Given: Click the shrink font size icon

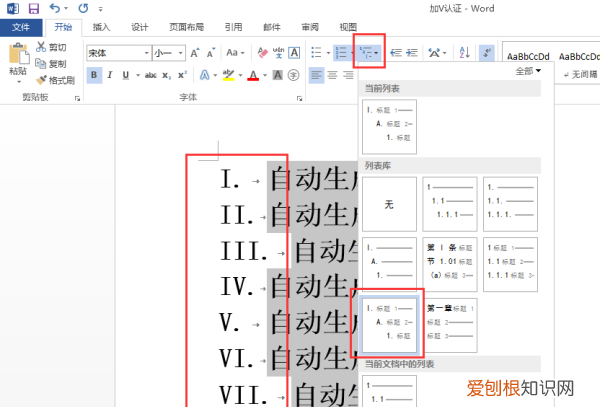Looking at the screenshot, I should coord(211,53).
